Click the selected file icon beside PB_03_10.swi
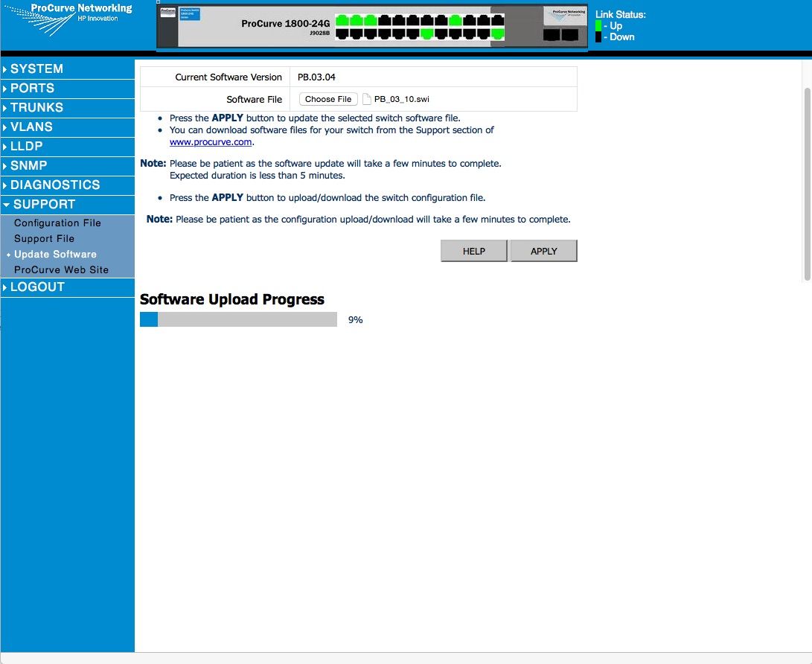 tap(367, 99)
